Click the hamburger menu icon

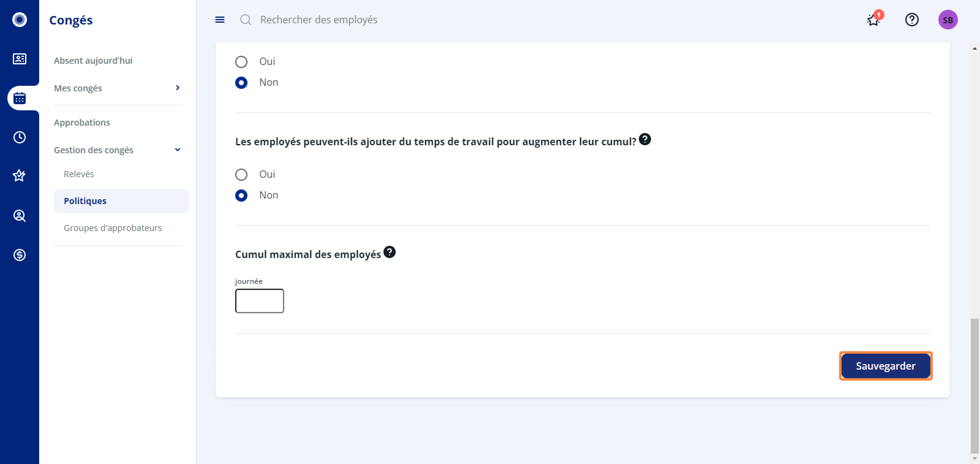coord(220,20)
